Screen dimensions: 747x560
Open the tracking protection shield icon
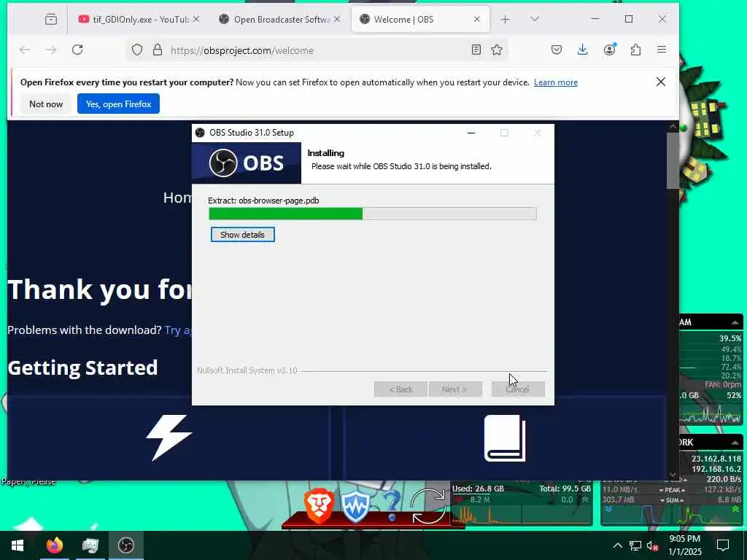137,50
